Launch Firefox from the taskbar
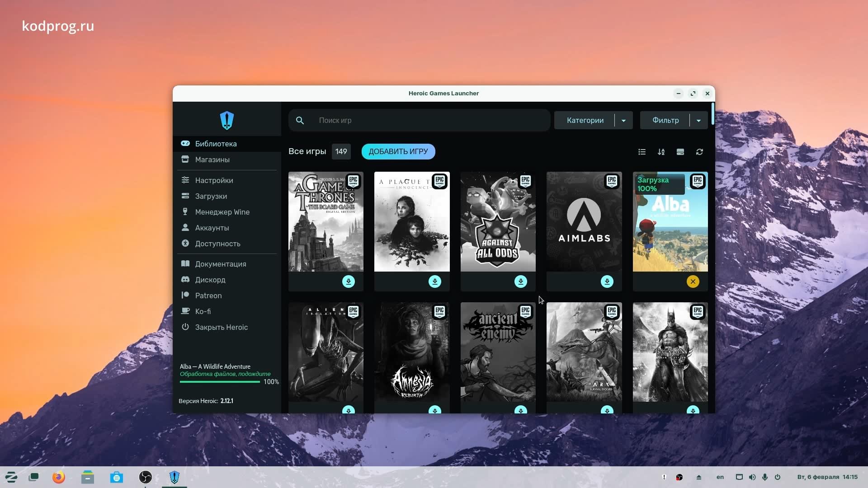The height and width of the screenshot is (488, 868). click(x=59, y=477)
